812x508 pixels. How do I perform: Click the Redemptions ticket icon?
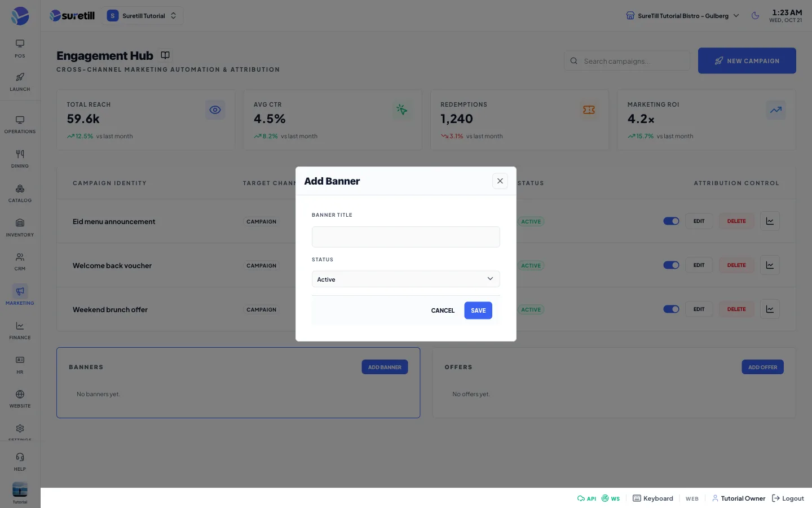[589, 110]
